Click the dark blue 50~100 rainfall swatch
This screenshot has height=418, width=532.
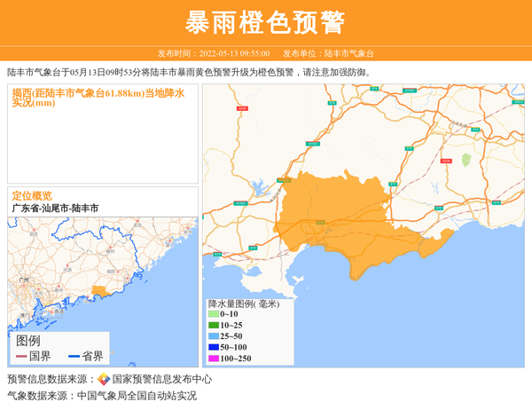tap(213, 347)
